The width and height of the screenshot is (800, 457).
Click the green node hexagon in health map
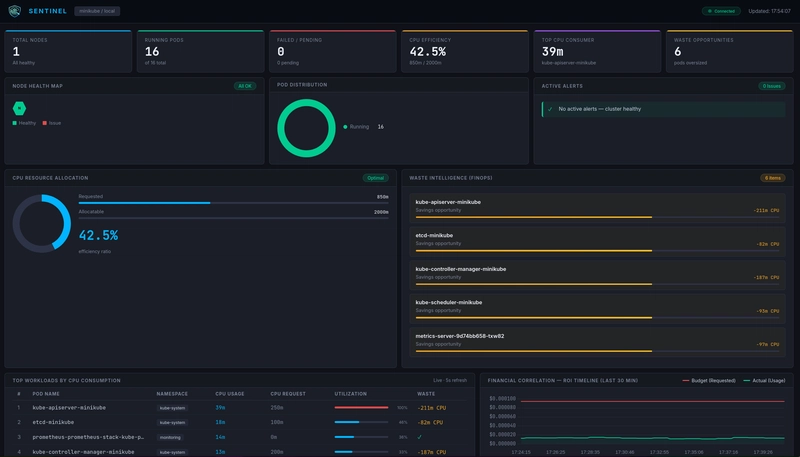pos(19,108)
